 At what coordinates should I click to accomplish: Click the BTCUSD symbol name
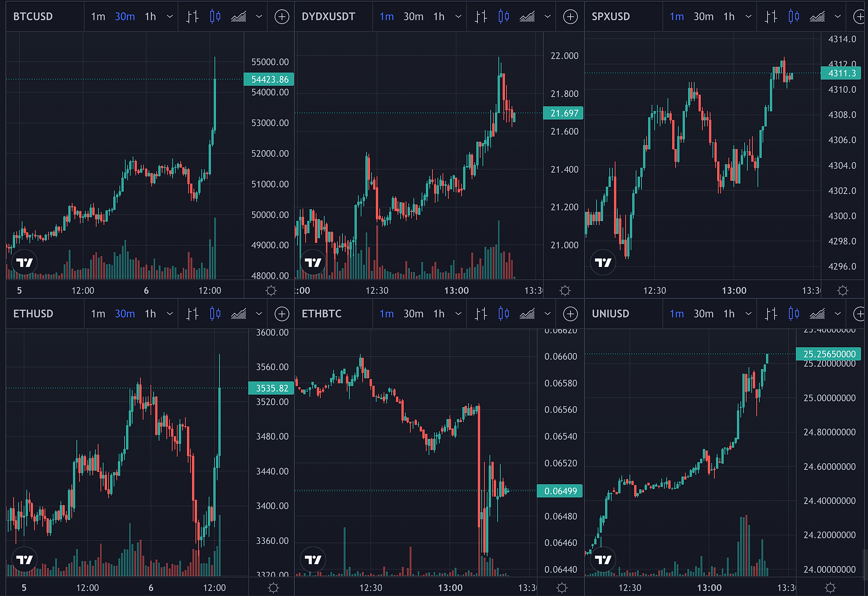coord(33,17)
